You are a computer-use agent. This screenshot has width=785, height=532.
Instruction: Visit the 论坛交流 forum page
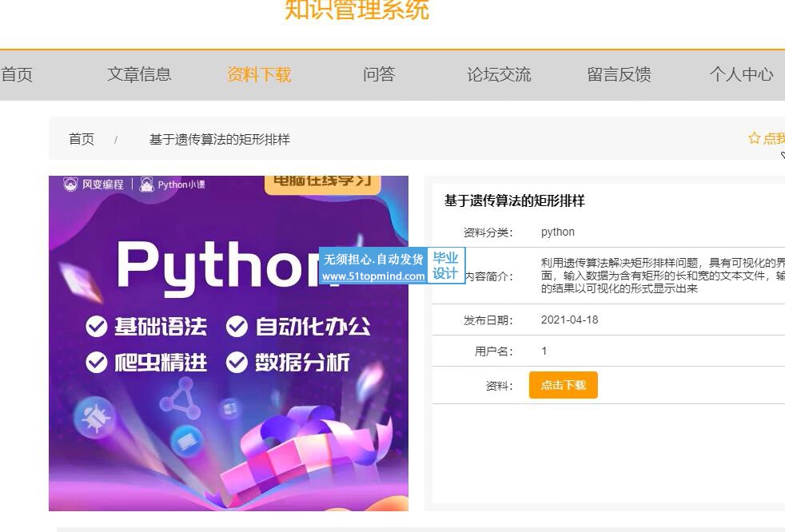click(x=499, y=74)
